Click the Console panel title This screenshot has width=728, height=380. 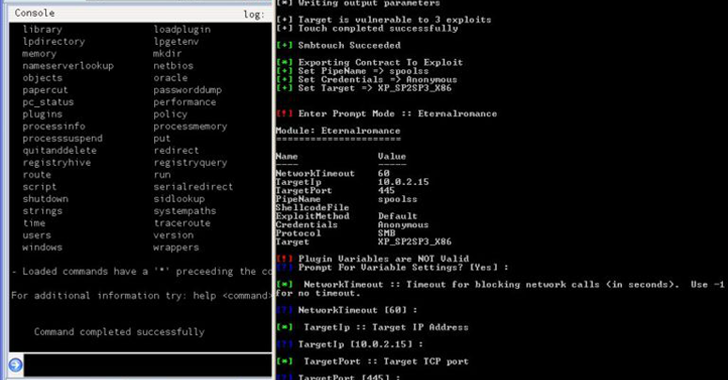pyautogui.click(x=34, y=13)
